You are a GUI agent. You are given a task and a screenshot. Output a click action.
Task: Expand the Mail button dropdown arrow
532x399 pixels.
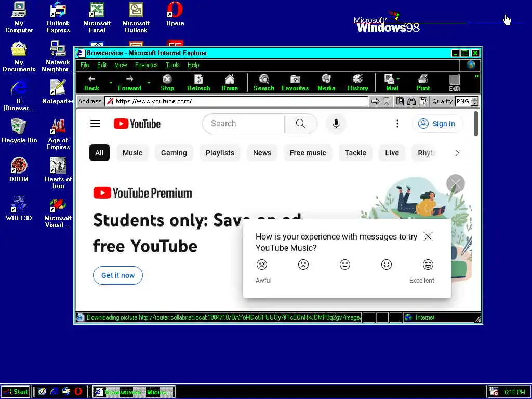click(x=398, y=79)
